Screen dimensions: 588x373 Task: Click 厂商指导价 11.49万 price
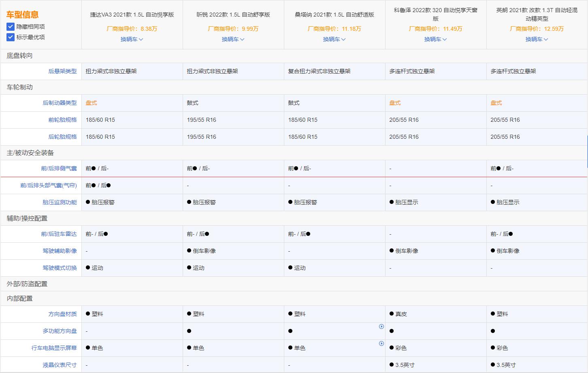(436, 29)
